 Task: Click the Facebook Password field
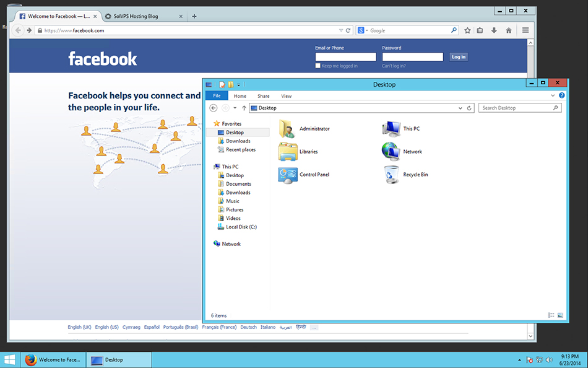coord(412,57)
